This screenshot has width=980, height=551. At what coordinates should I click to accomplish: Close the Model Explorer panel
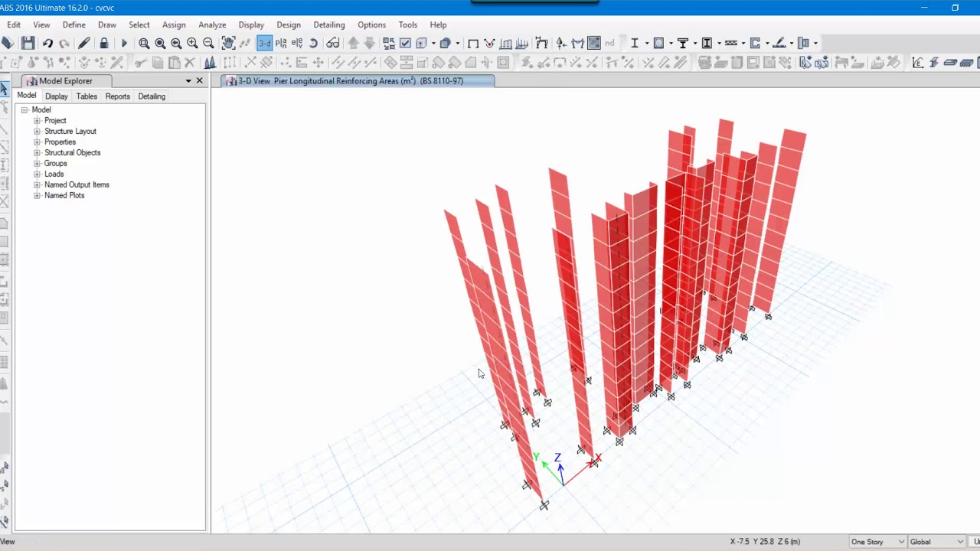pos(200,80)
